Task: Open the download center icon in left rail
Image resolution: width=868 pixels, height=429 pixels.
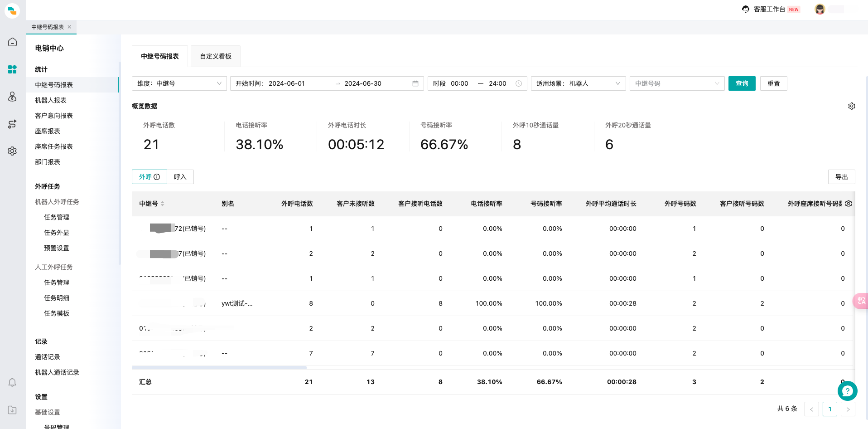Action: [x=12, y=410]
